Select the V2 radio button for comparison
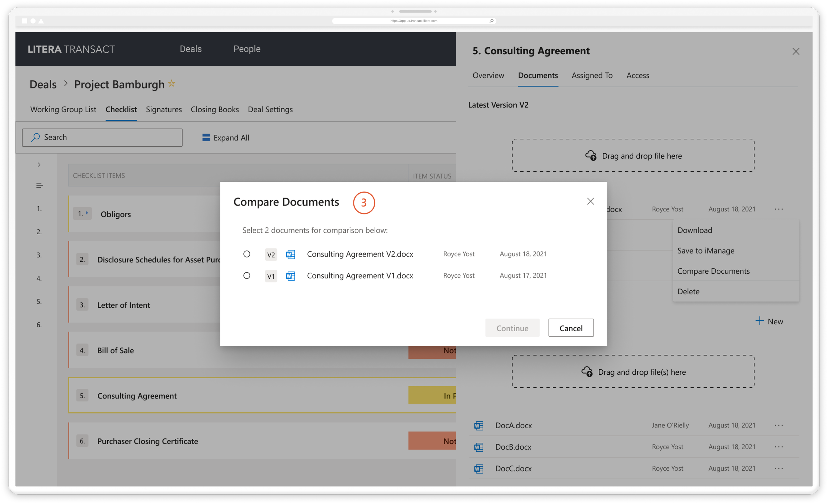The height and width of the screenshot is (504, 828). tap(247, 254)
